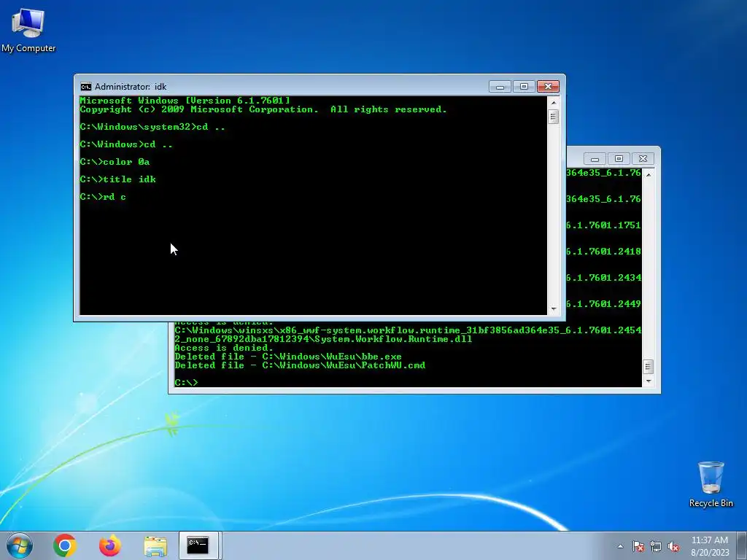Screen dimensions: 747x560
Task: Click the idk window scrollbar up arrow
Action: (553, 102)
